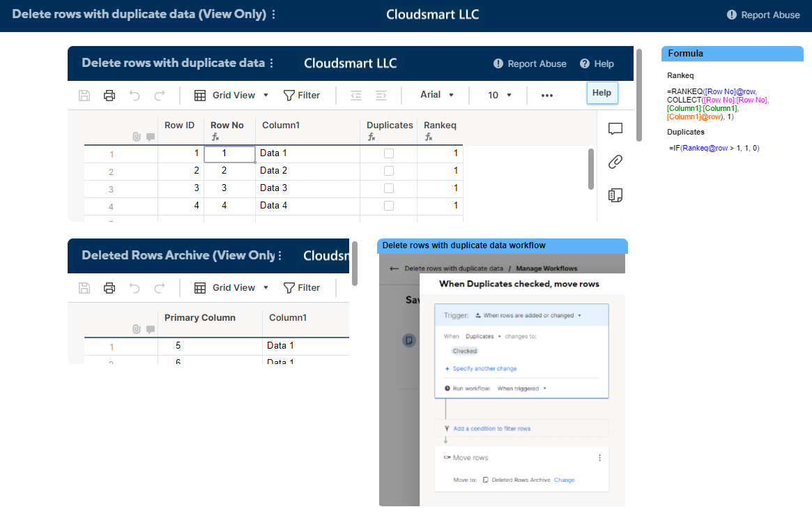Viewport: 812px width, 523px height.
Task: Click the duplicate data sheet embed's vertical scrollbar
Action: coord(639,95)
